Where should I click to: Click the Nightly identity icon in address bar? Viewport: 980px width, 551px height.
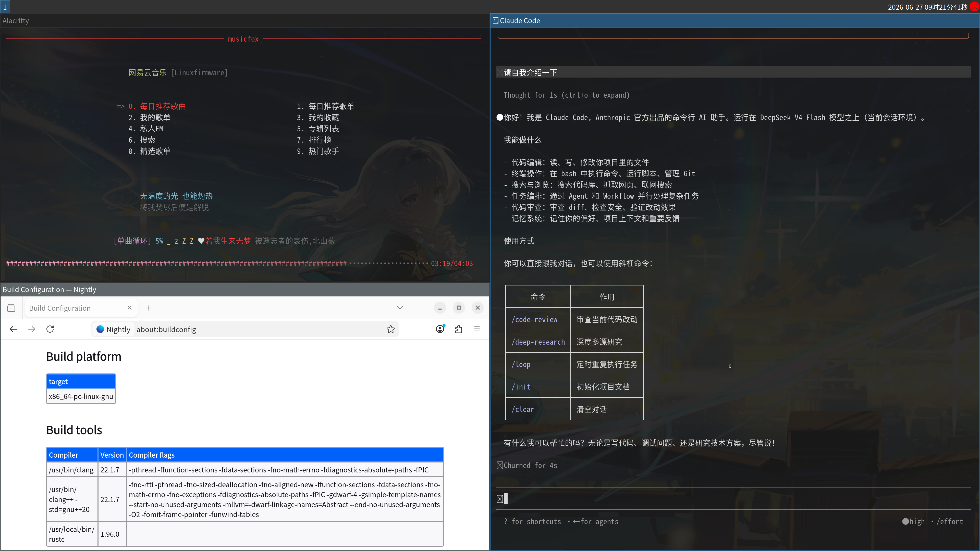(x=113, y=329)
